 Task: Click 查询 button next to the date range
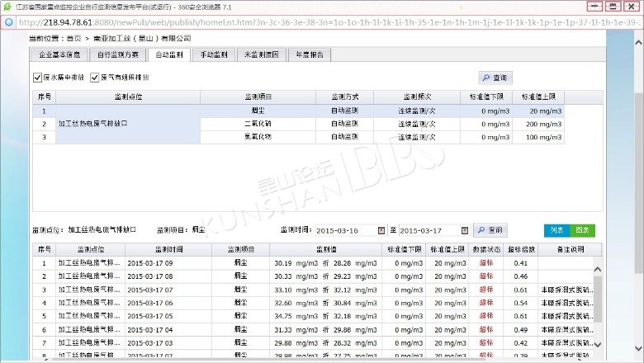pos(490,230)
